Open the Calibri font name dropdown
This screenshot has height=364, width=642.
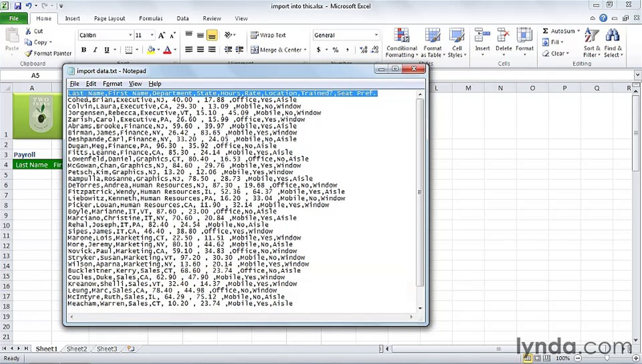pyautogui.click(x=129, y=35)
